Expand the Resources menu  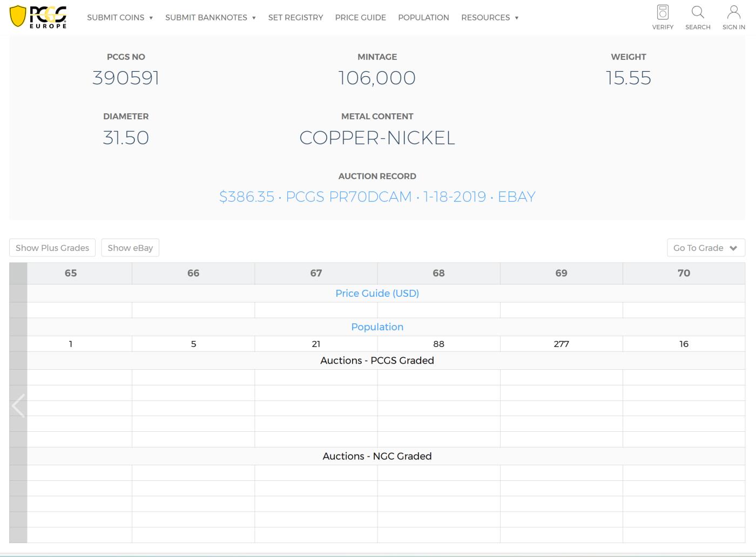click(x=489, y=17)
